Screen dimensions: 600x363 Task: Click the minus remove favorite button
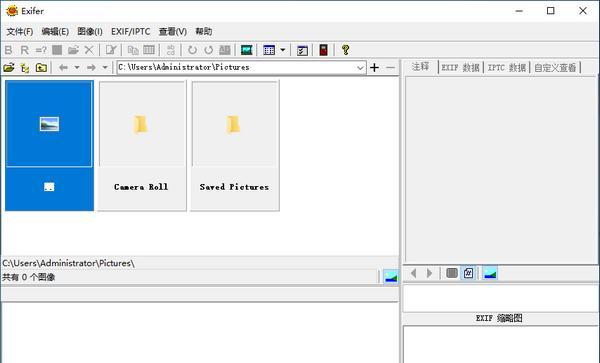(390, 68)
